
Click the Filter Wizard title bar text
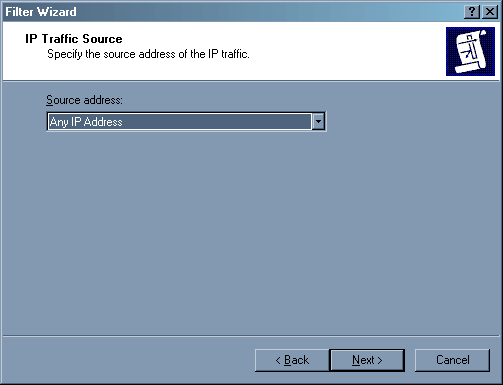[x=41, y=12]
